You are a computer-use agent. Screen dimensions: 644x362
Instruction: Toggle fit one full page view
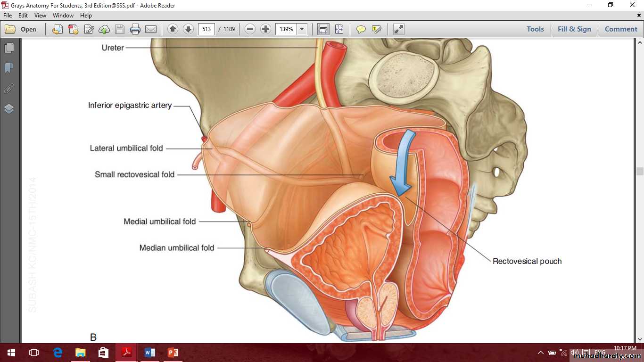(339, 29)
